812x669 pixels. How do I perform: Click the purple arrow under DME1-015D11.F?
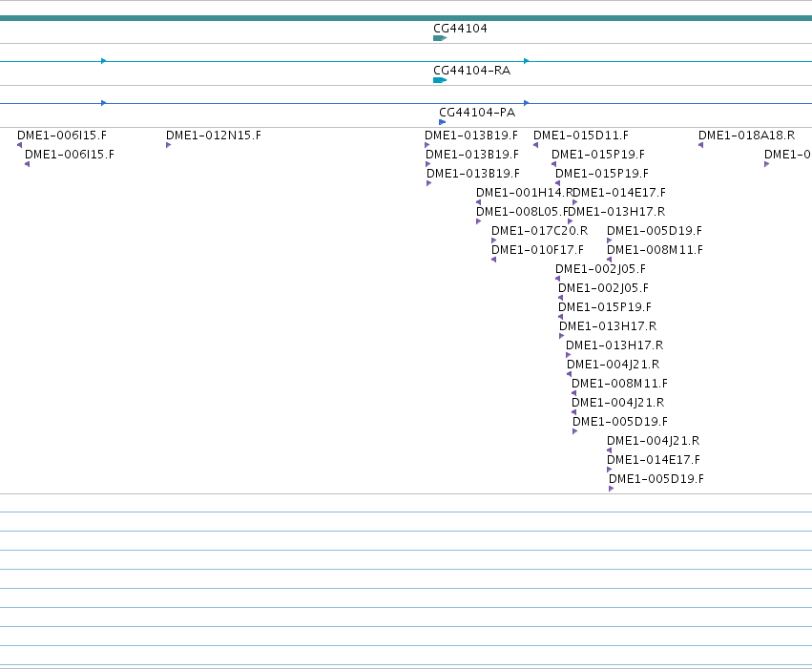coord(536,145)
